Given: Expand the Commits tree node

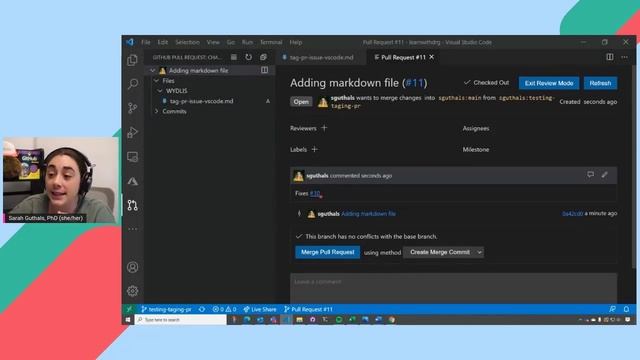Looking at the screenshot, I should [x=156, y=111].
